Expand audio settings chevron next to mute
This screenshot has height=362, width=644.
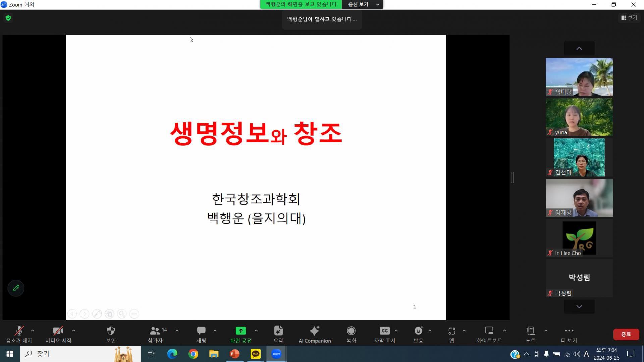pyautogui.click(x=32, y=330)
